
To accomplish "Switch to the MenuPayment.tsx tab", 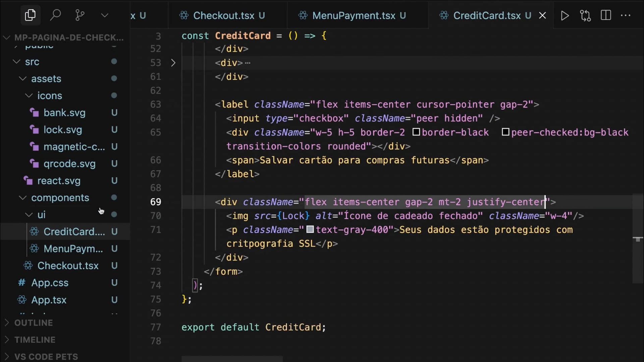I will pyautogui.click(x=354, y=15).
